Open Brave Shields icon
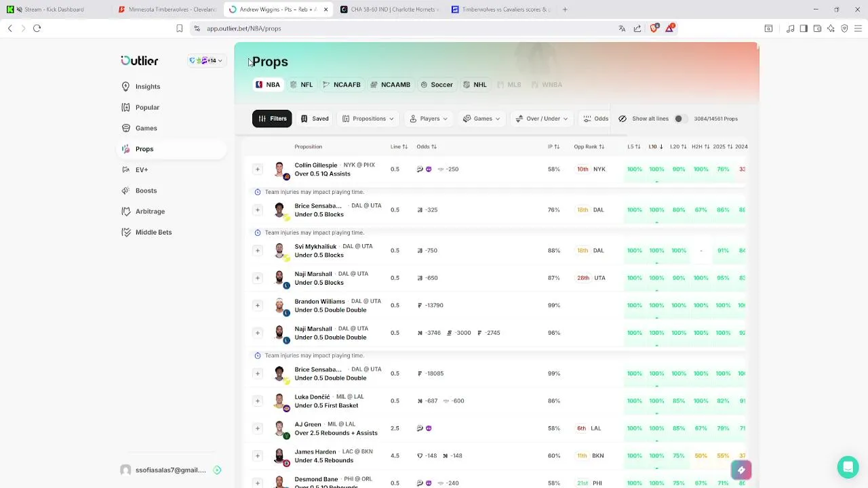Screen dimensions: 868x488 654,28
